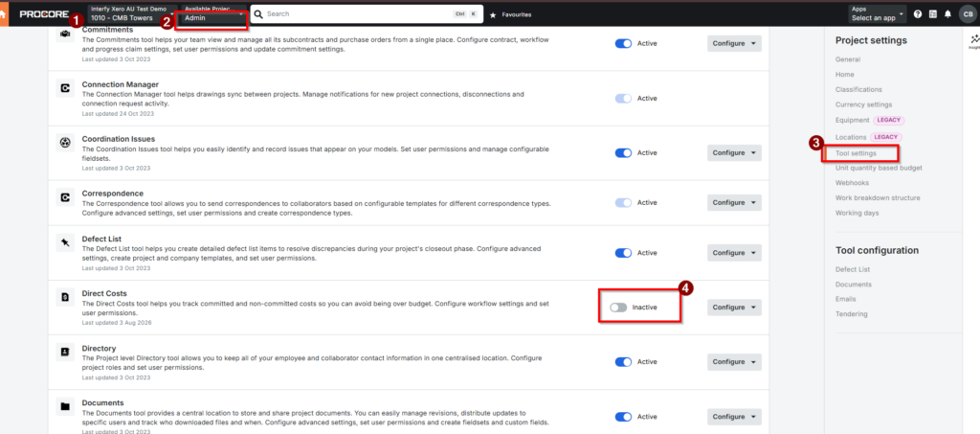Click the Coordination Issues title text
This screenshot has width=980, height=434.
(118, 139)
